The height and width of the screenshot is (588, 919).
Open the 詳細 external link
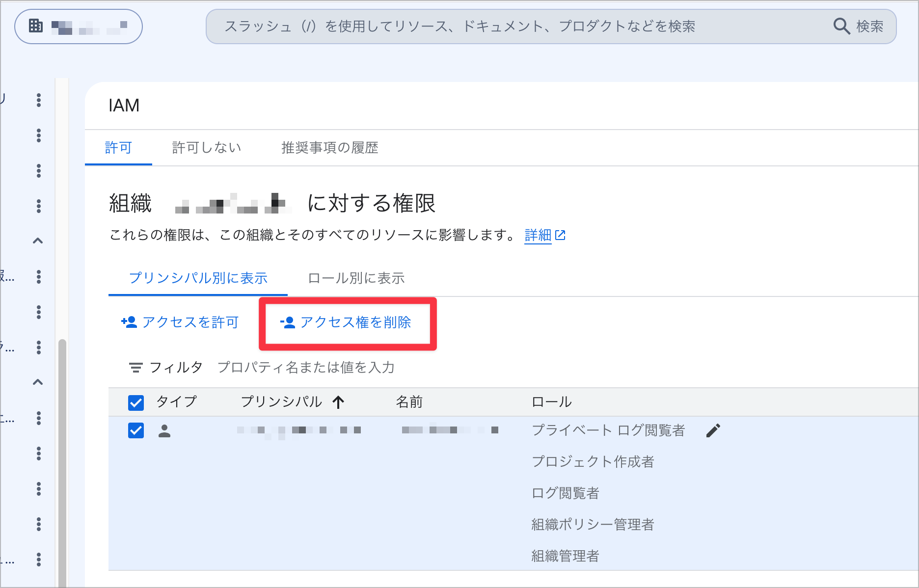545,236
